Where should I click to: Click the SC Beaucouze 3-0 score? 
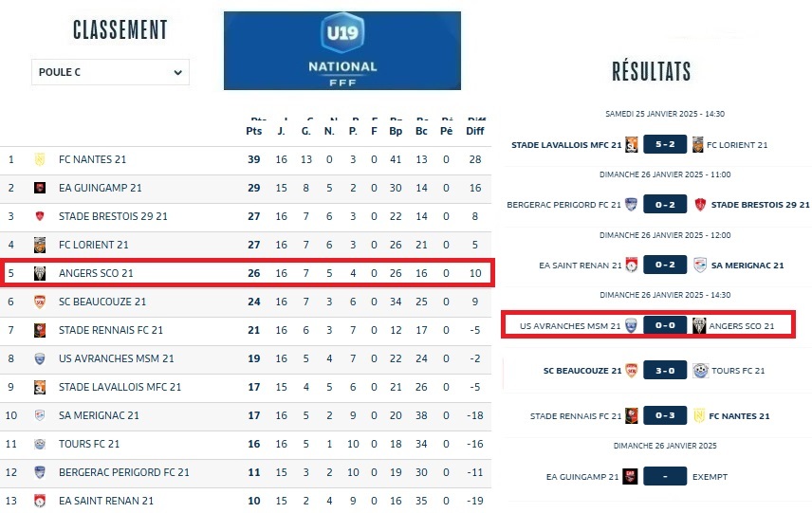pyautogui.click(x=665, y=371)
